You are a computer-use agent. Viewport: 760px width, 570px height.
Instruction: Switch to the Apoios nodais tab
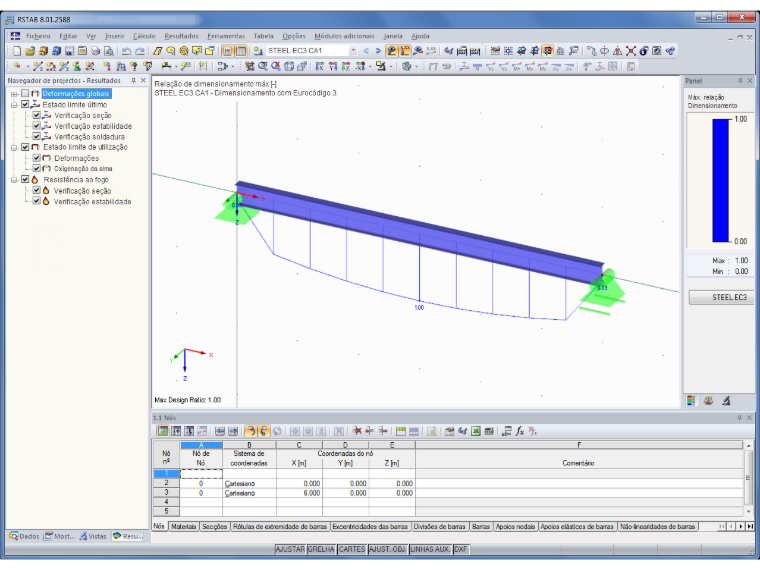click(x=515, y=526)
